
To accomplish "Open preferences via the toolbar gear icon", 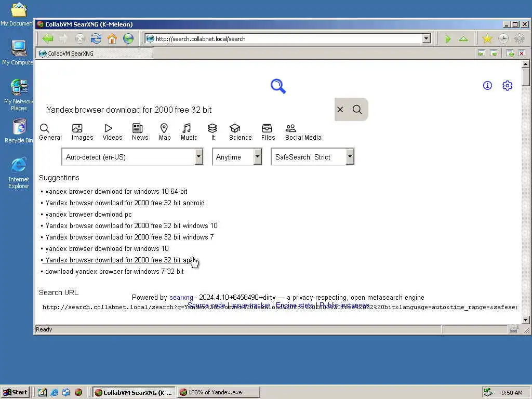I will pos(520,39).
